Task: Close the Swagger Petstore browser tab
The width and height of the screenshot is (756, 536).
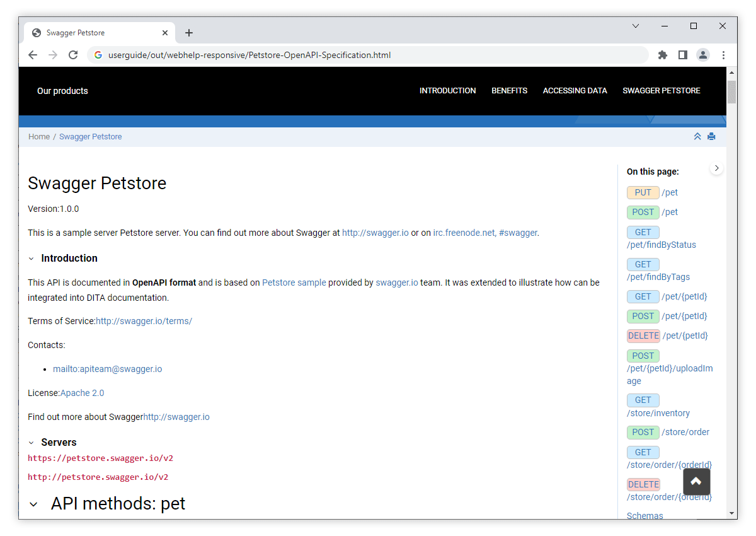Action: pyautogui.click(x=166, y=33)
